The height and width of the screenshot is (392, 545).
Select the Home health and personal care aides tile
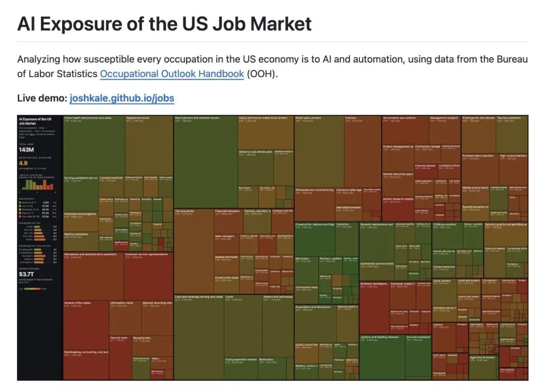94,145
